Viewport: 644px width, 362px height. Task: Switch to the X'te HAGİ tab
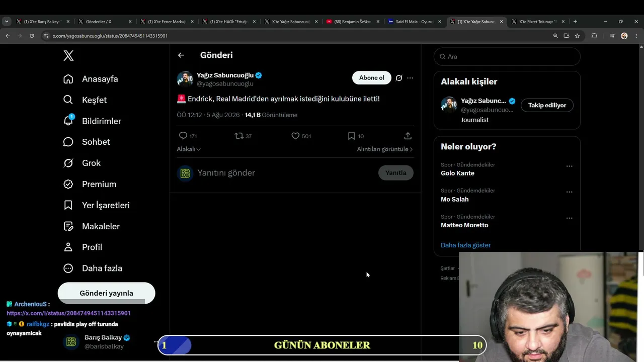pos(228,22)
